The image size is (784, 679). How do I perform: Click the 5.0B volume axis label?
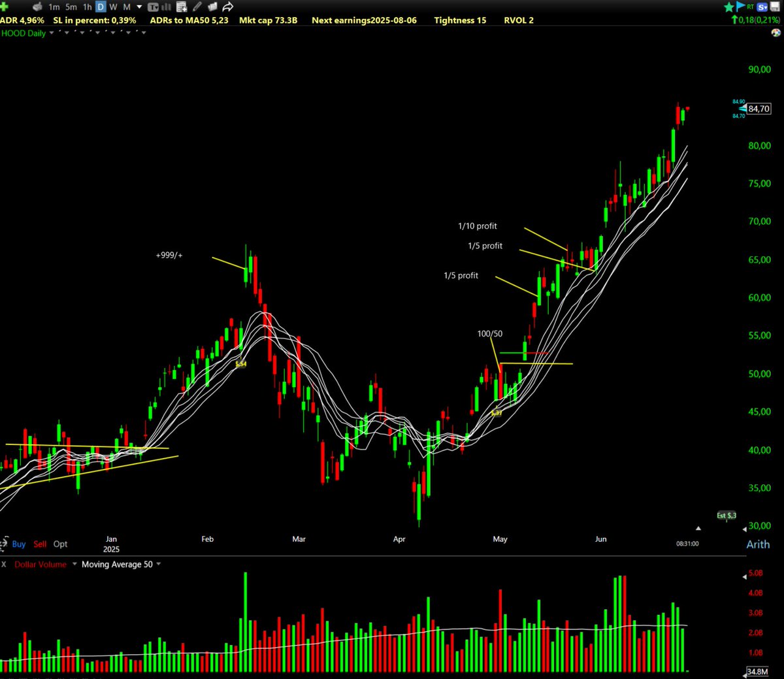(x=755, y=573)
